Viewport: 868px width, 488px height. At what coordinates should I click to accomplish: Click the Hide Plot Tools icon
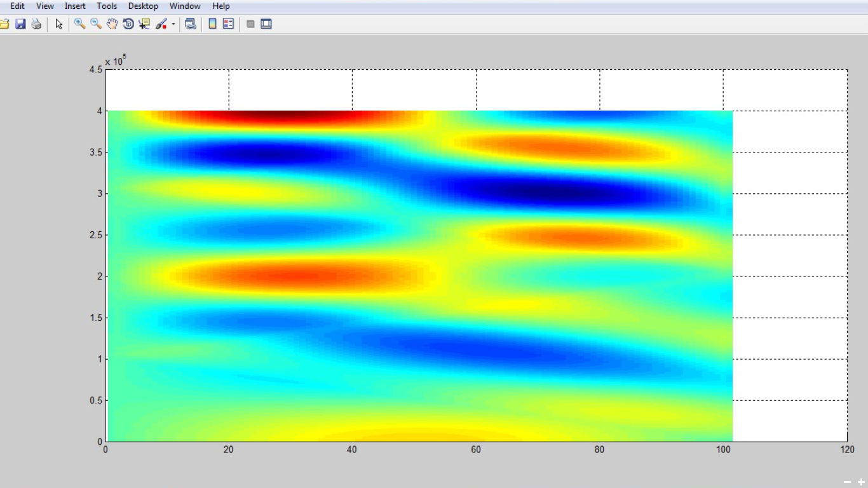250,24
